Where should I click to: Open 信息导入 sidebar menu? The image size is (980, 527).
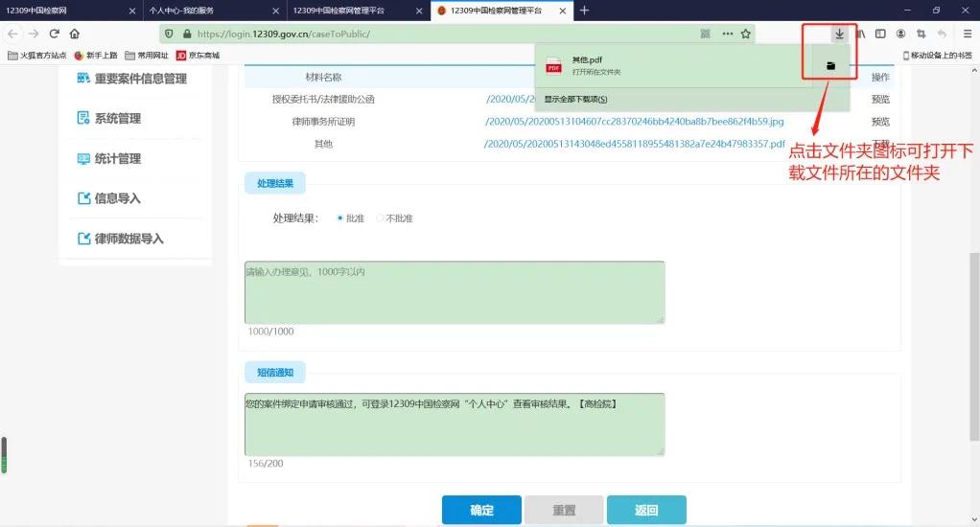click(x=108, y=198)
